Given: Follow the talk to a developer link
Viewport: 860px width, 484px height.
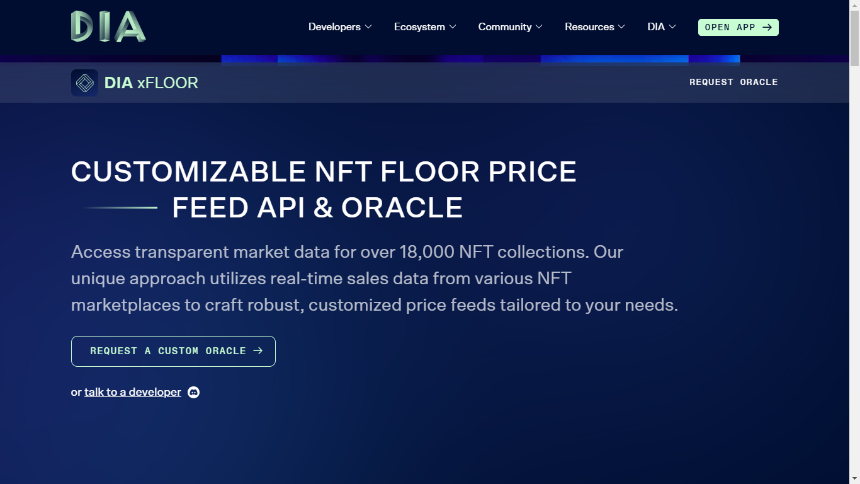Looking at the screenshot, I should pyautogui.click(x=133, y=392).
